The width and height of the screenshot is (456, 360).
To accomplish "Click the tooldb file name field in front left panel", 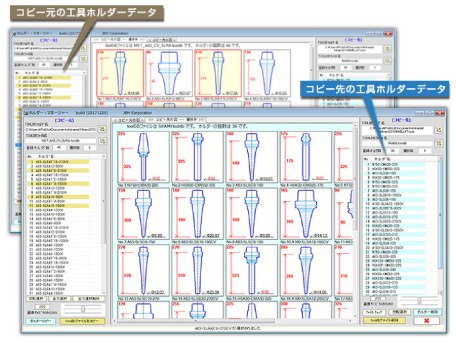I will tap(61, 141).
